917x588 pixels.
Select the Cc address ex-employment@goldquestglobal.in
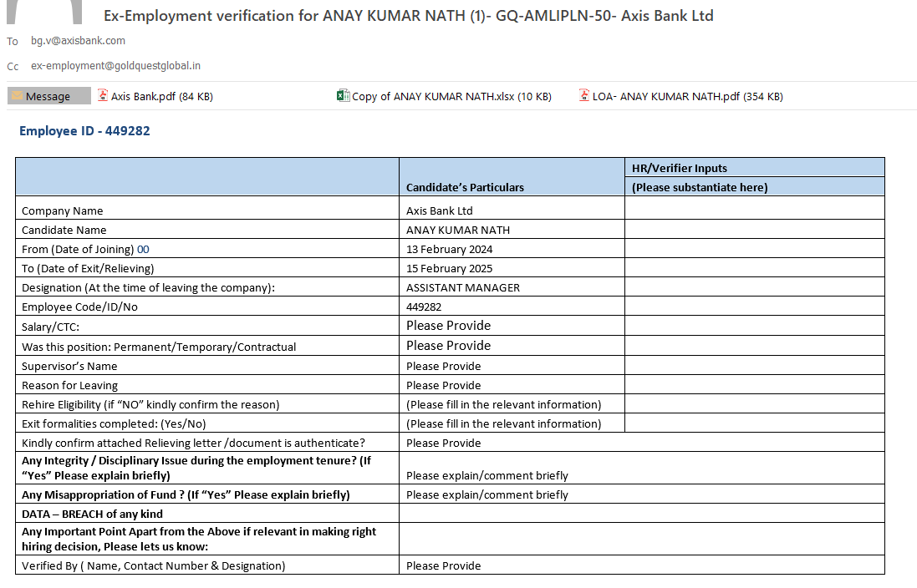coord(115,65)
